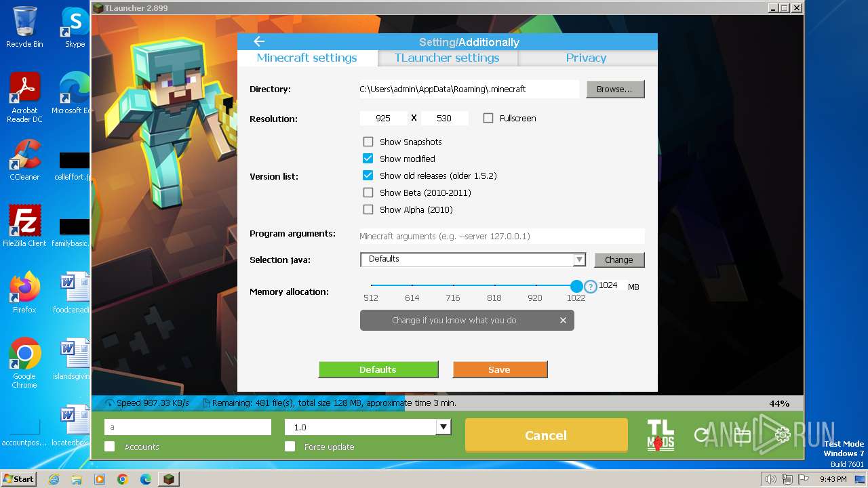Click Chrome icon in taskbar

click(x=123, y=479)
